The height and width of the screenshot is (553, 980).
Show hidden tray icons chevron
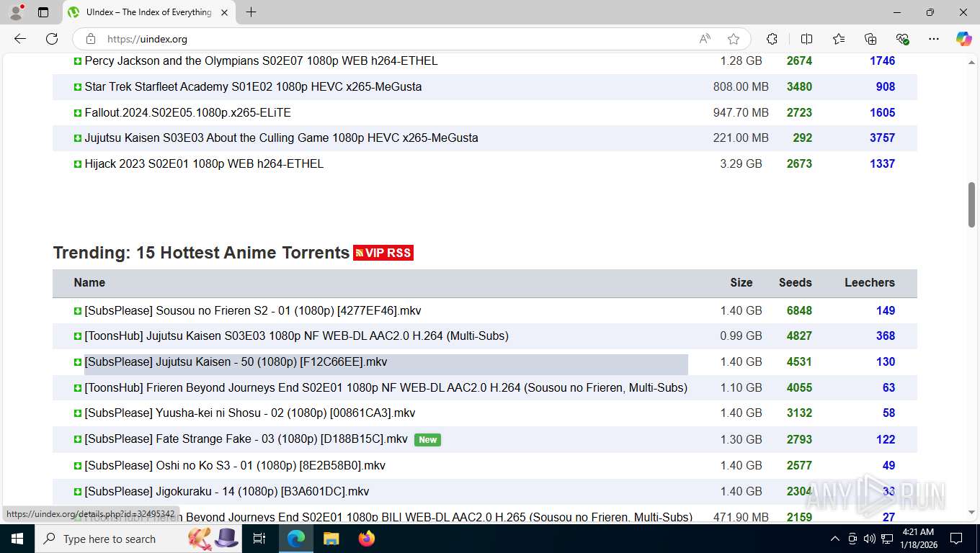click(x=834, y=539)
